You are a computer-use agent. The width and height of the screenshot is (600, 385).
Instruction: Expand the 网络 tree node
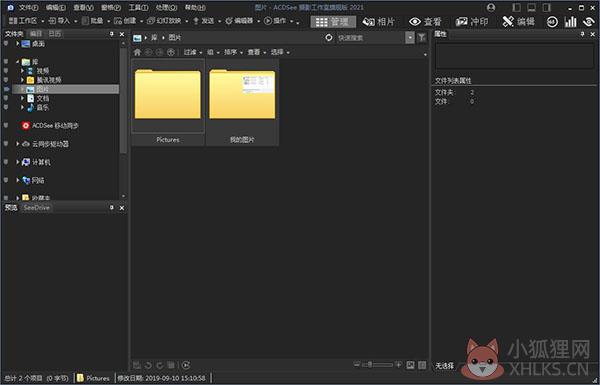[x=18, y=180]
